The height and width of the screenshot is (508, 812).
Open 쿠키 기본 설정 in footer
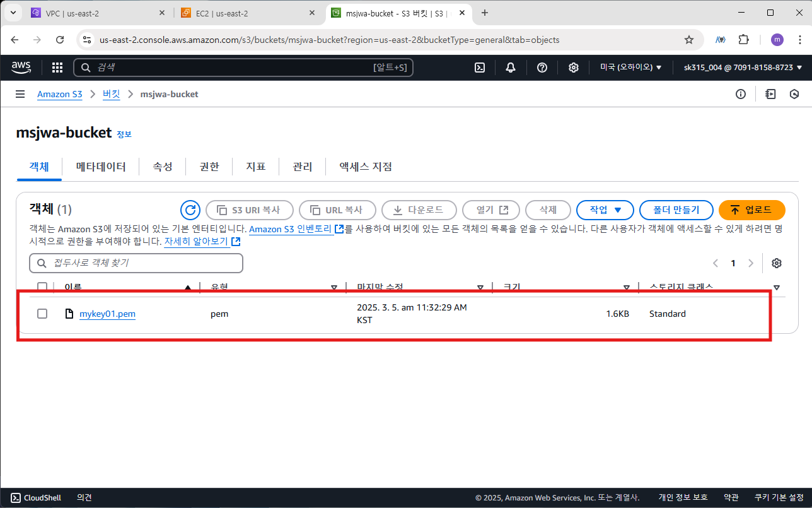coord(779,498)
